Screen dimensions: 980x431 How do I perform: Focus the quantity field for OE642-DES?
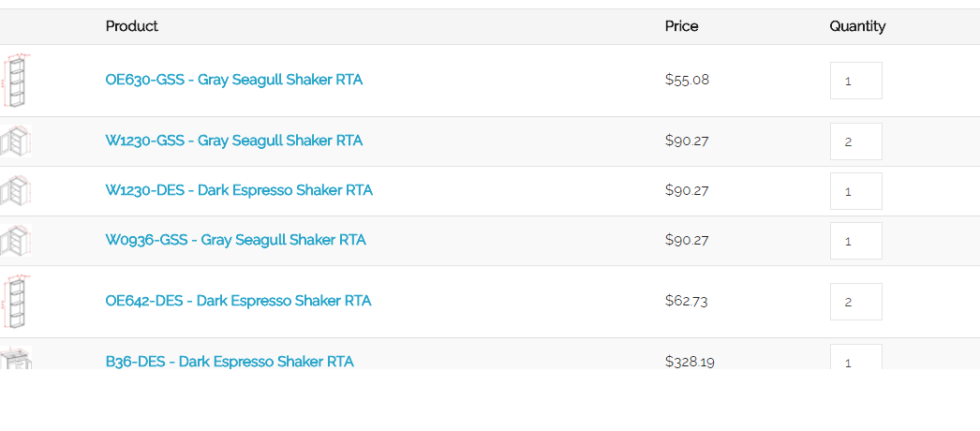coord(855,302)
